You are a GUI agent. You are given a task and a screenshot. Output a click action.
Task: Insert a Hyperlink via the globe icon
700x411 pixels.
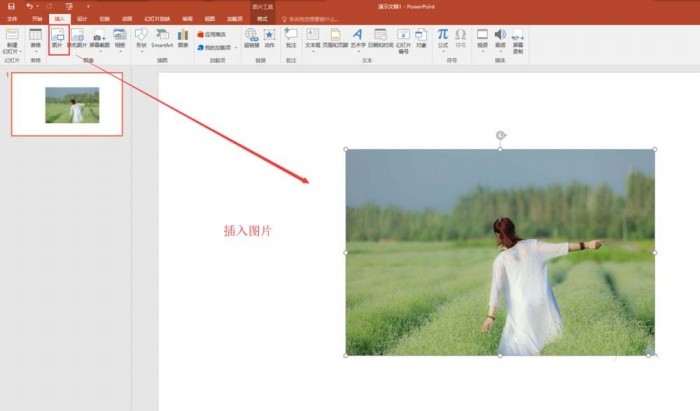[x=252, y=38]
